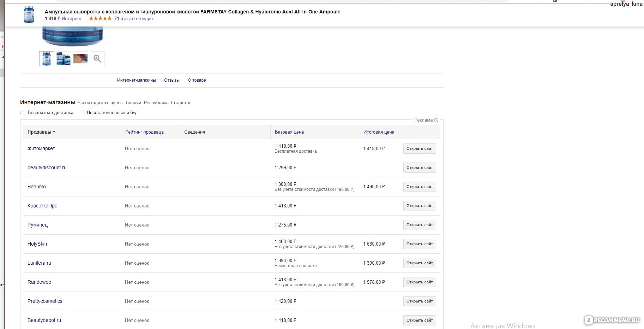The image size is (644, 329).
Task: Open the Beautydepot.ru seller link
Action: [44, 321]
